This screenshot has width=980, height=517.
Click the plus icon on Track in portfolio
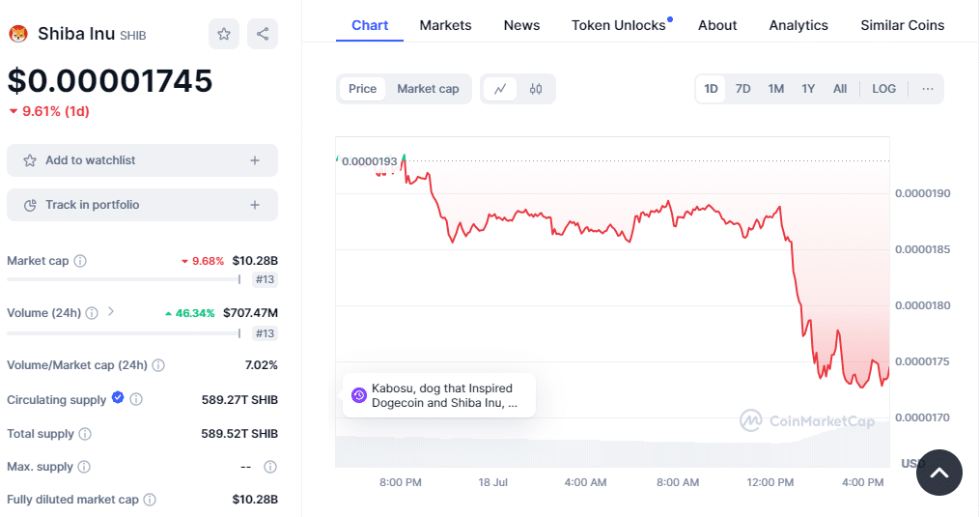[255, 205]
